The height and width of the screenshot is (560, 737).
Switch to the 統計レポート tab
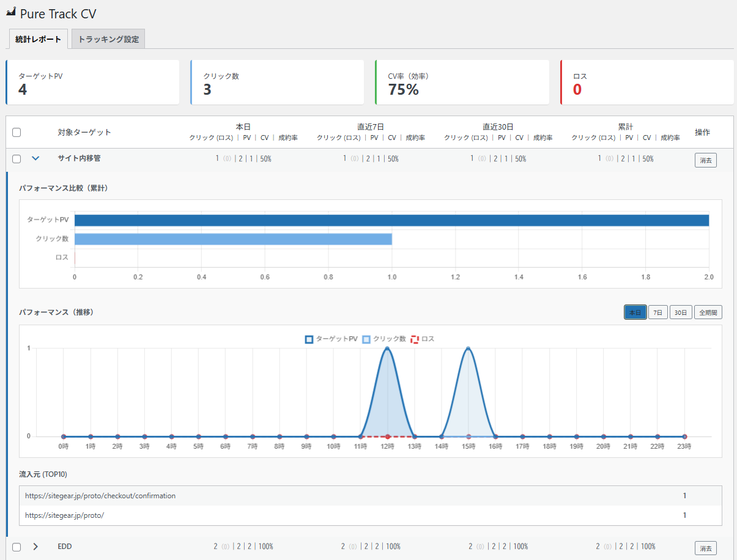pos(38,39)
